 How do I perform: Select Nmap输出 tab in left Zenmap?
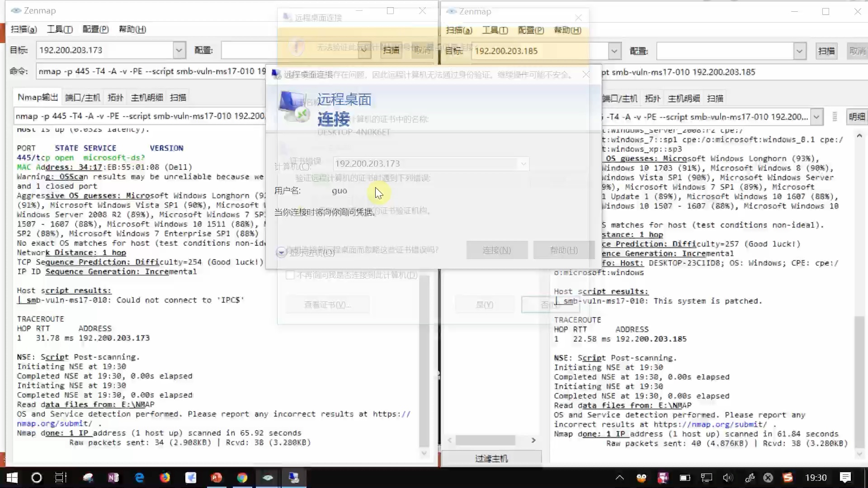tap(38, 97)
